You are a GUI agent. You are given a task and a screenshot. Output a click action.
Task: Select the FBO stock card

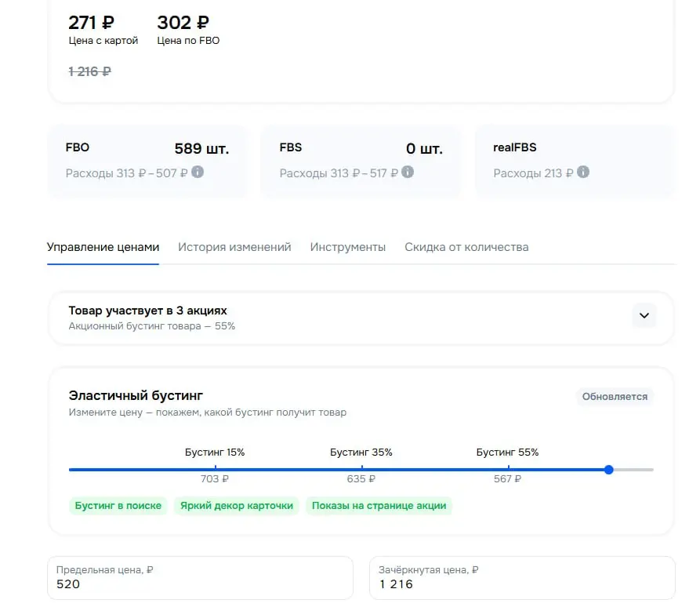[147, 161]
